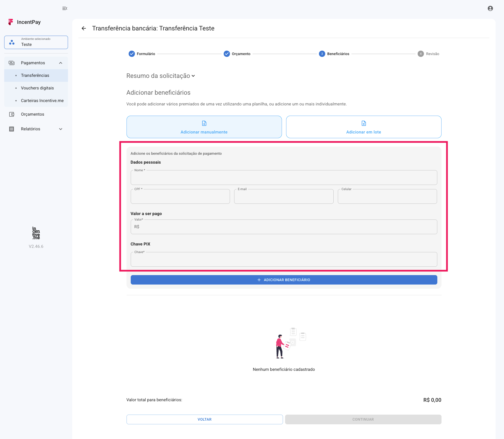Click the Relatórios report icon
This screenshot has height=439, width=504.
(12, 129)
